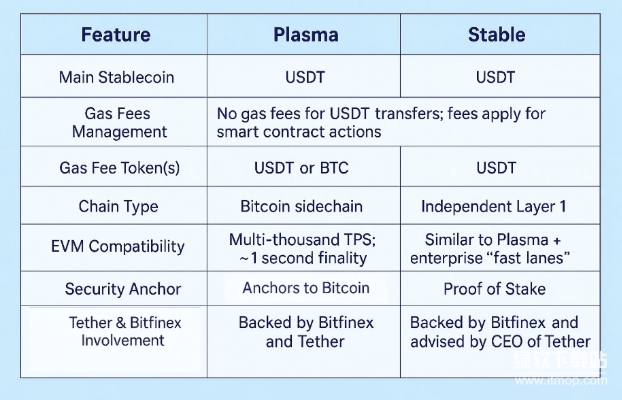Select the Gas Fee Token(s) label
622x400 pixels.
coord(119,168)
